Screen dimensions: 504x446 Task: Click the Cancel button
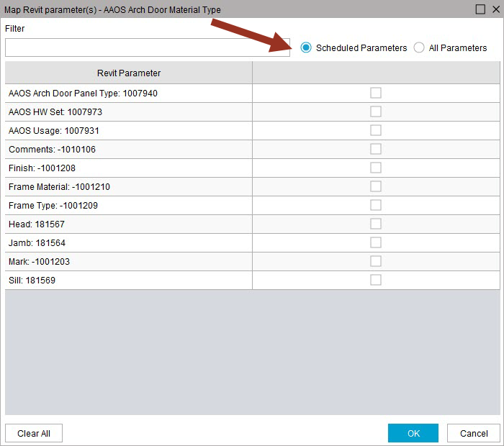coord(474,433)
